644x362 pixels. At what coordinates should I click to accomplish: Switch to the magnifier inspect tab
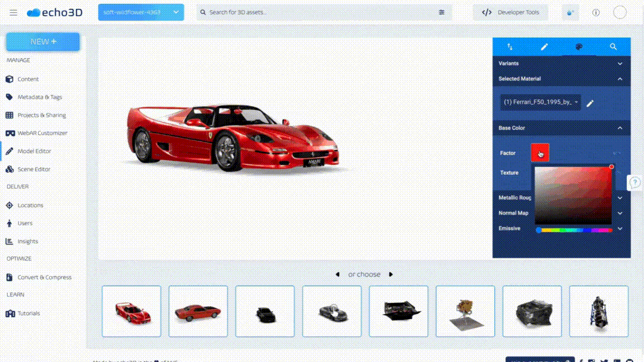pyautogui.click(x=613, y=47)
